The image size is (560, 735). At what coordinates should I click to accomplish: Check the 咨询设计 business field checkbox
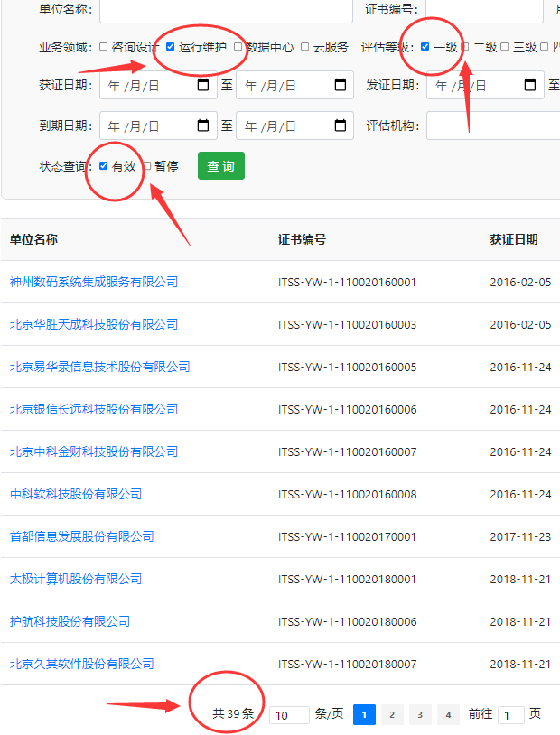[x=104, y=46]
